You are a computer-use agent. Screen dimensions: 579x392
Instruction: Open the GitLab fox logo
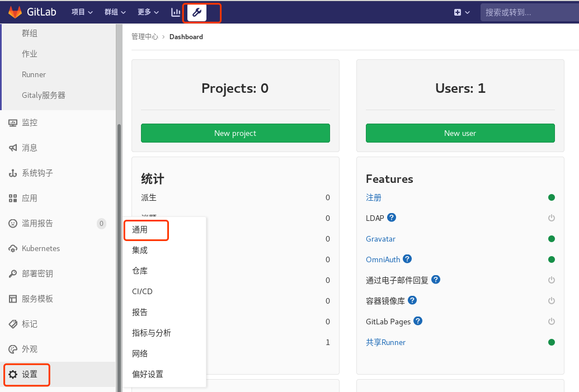[x=14, y=11]
